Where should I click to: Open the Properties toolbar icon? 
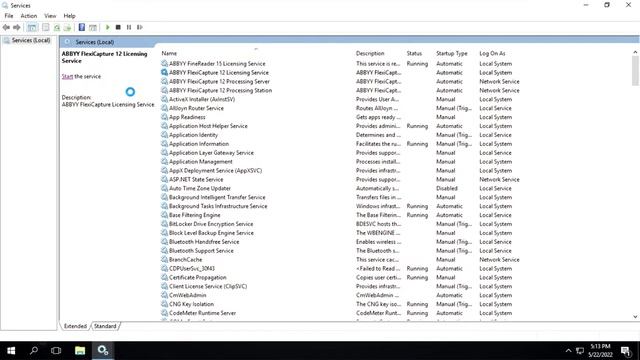(46, 27)
